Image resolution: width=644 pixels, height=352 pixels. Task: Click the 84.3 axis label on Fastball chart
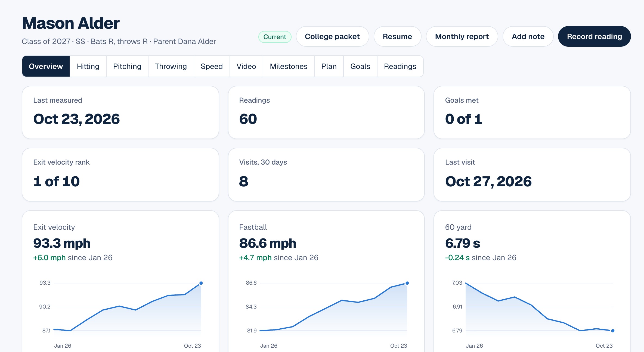pyautogui.click(x=251, y=307)
